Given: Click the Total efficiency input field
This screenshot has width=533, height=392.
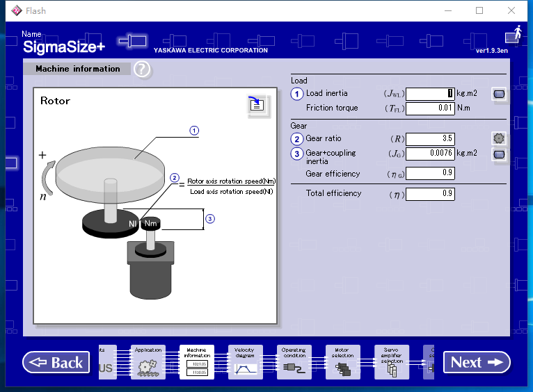Looking at the screenshot, I should [x=430, y=194].
